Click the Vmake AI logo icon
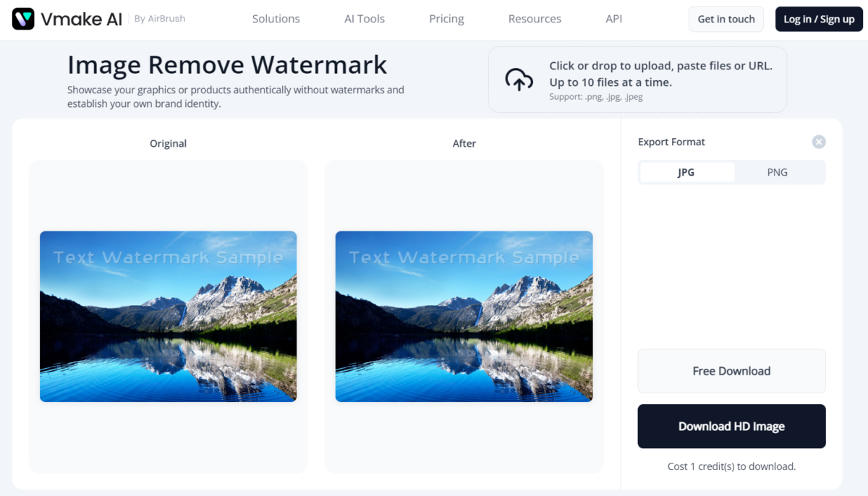The image size is (868, 496). (x=22, y=19)
